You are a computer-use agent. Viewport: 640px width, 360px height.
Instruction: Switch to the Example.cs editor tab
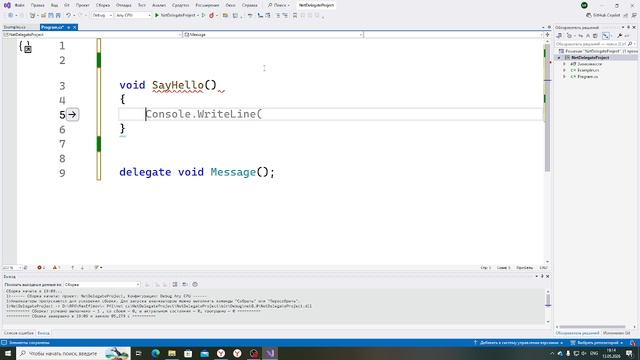15,27
